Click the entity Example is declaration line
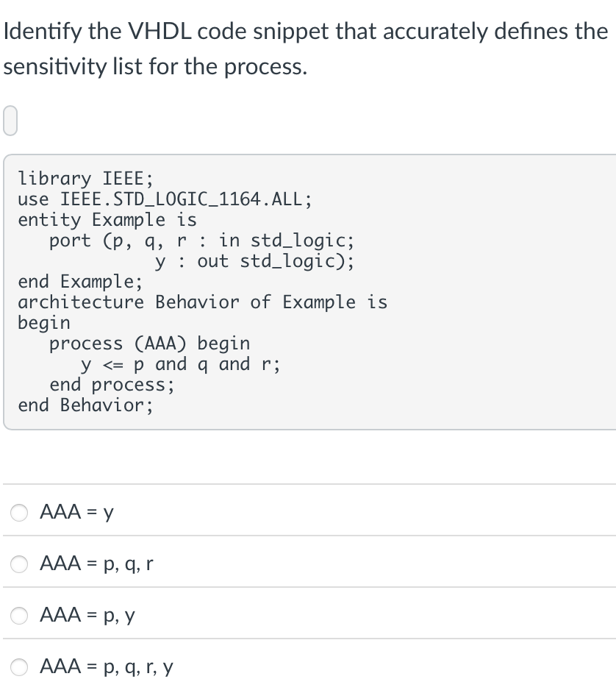Screen dimensions: 616x693 pyautogui.click(x=108, y=219)
